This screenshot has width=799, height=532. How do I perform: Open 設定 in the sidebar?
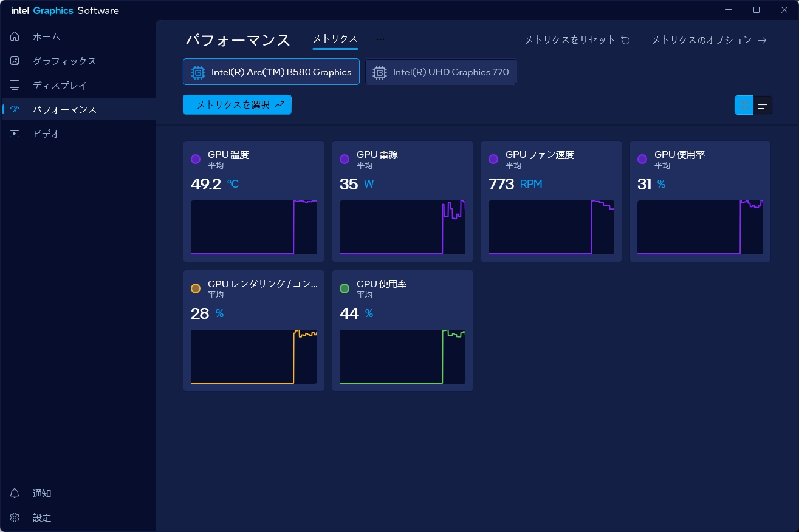pyautogui.click(x=79, y=517)
